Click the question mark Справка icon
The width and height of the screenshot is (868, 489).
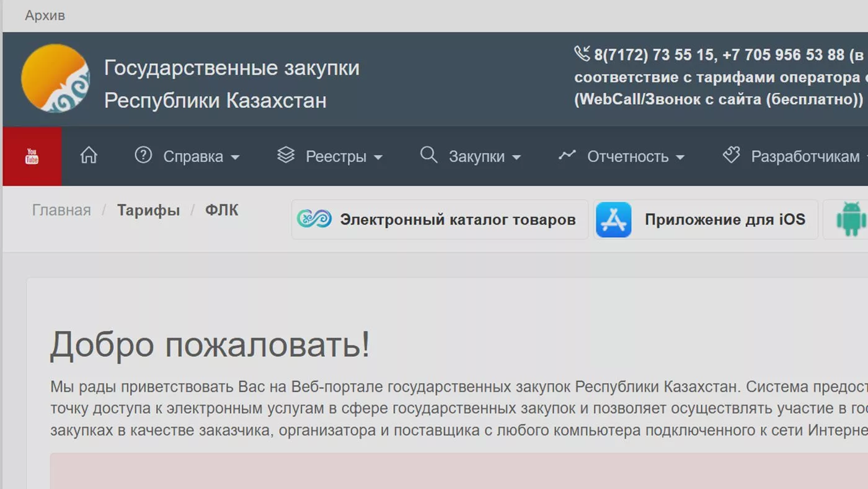click(x=143, y=155)
